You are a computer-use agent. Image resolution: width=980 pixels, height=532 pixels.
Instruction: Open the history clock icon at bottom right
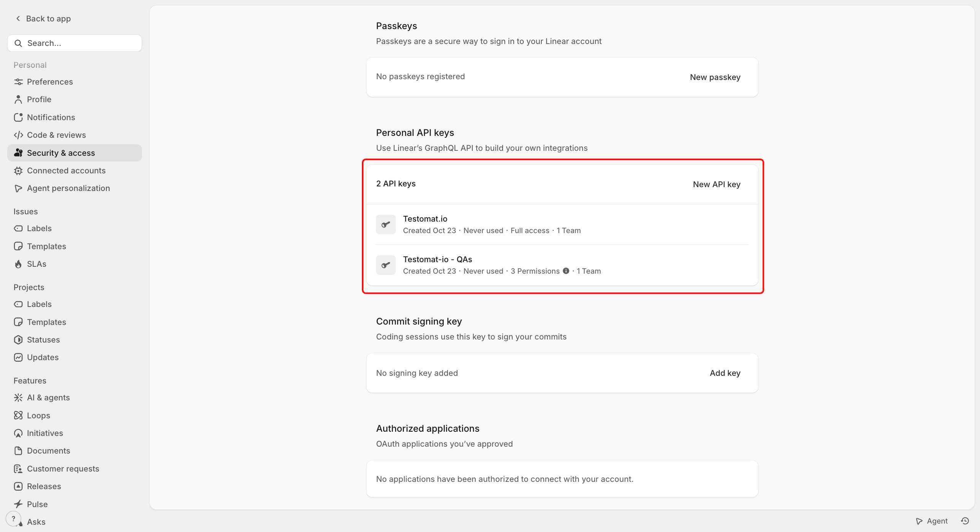click(965, 521)
